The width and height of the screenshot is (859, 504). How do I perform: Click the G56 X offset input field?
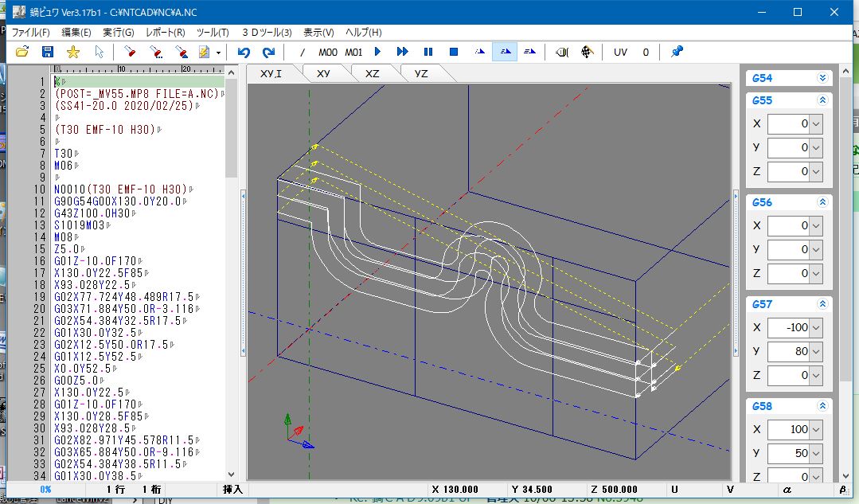coord(789,225)
